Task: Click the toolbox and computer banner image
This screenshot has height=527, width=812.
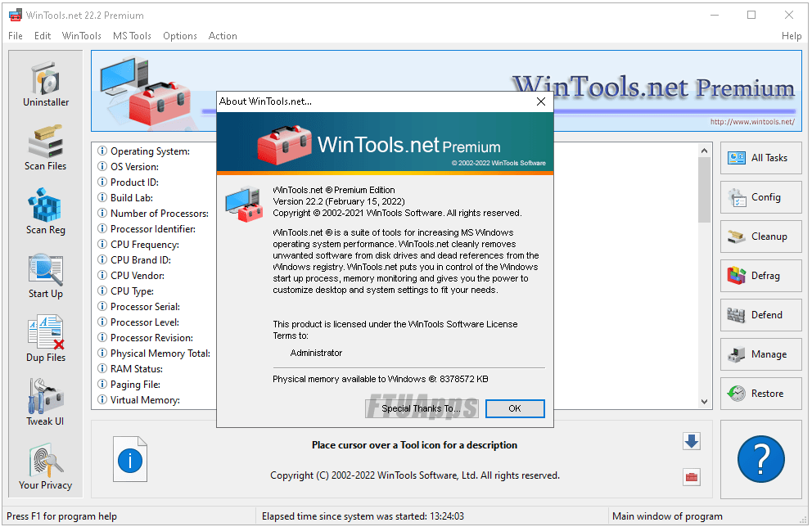Action: (x=146, y=90)
